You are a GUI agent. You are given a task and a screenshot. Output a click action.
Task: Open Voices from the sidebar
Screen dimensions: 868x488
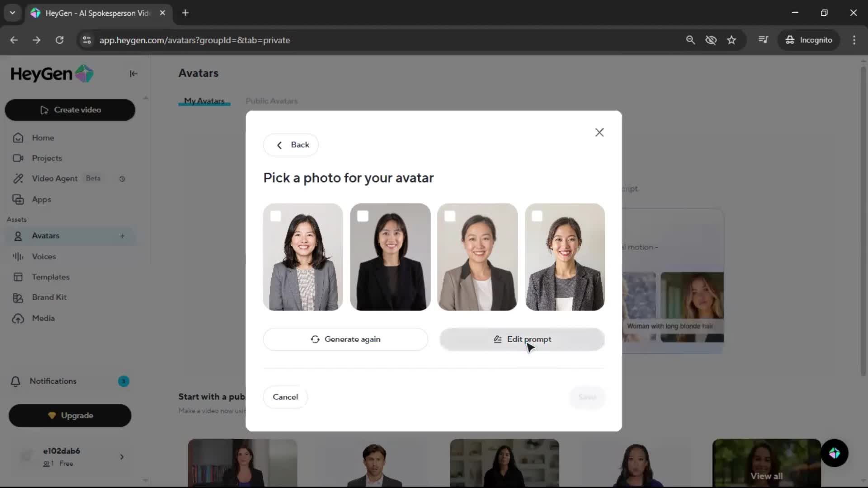[44, 257]
